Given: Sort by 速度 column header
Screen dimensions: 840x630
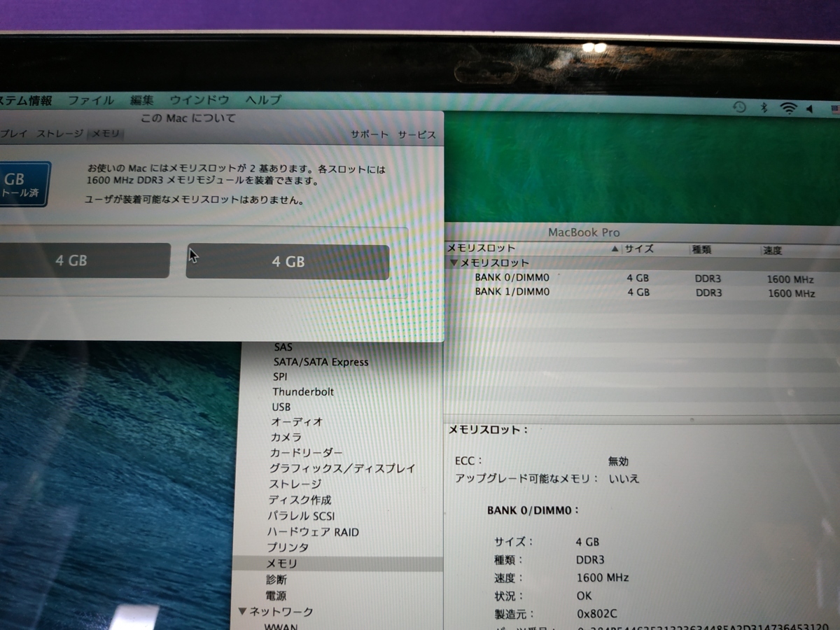Looking at the screenshot, I should tap(772, 250).
